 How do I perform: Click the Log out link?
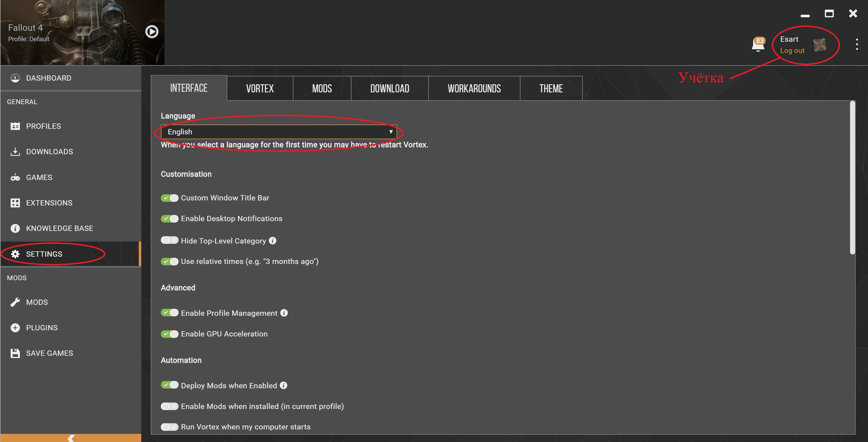point(792,50)
